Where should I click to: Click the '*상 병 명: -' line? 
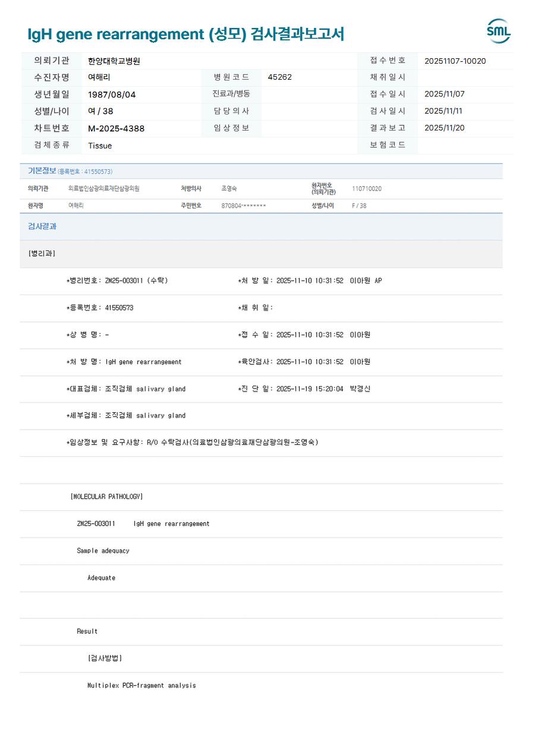click(87, 335)
